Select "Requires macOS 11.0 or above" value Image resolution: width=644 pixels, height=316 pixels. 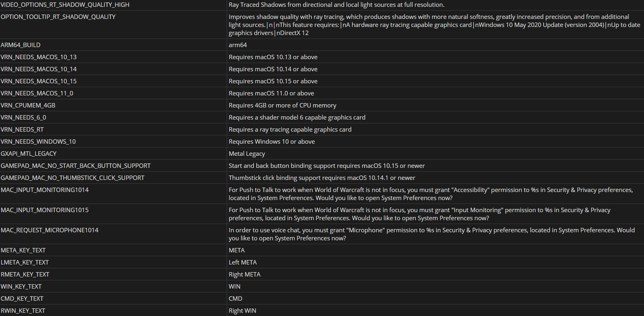pos(271,93)
